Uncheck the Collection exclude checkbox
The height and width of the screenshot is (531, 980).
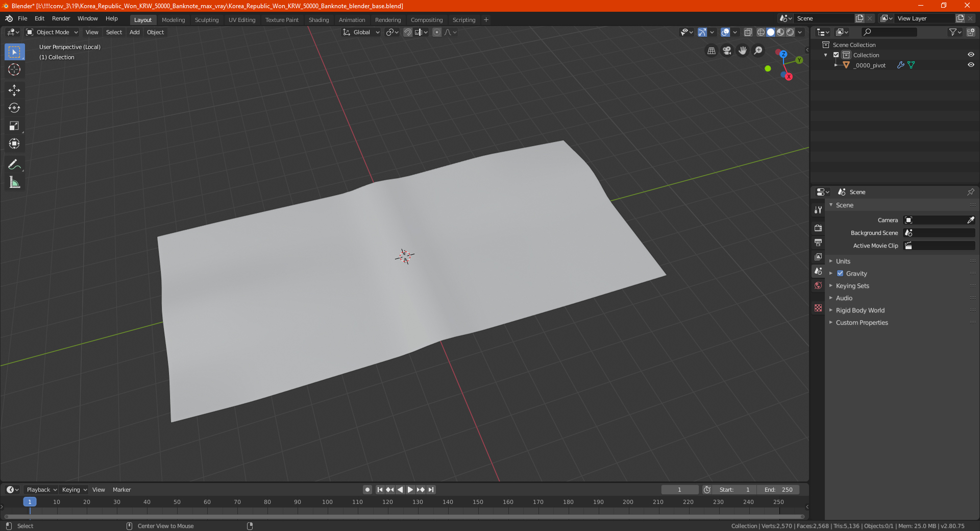coord(836,55)
